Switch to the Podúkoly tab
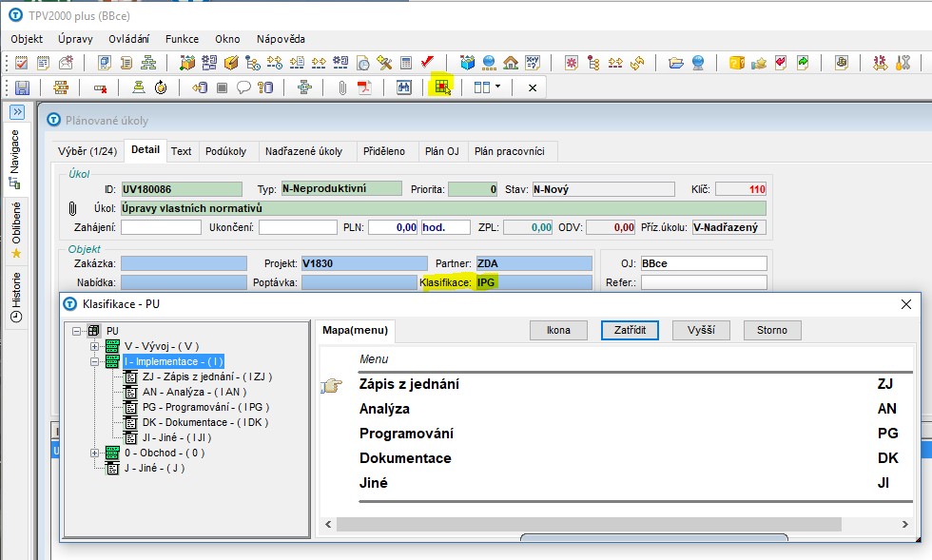 click(x=225, y=151)
